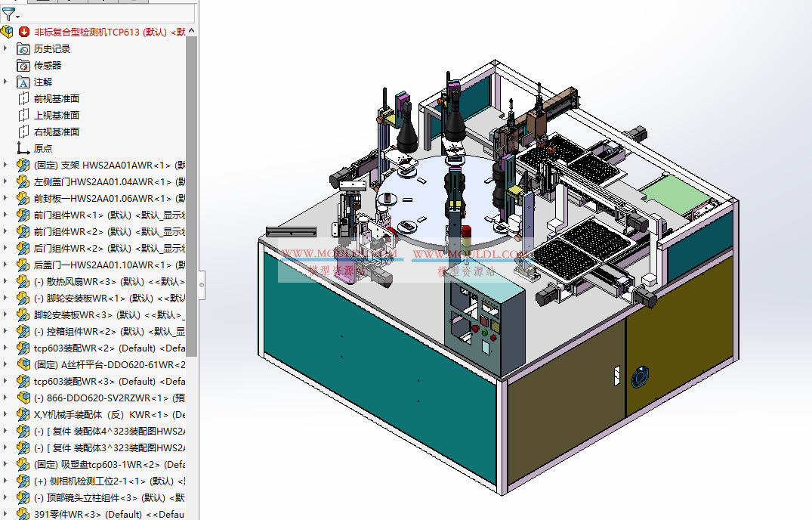Viewport: 812px width, 520px height.
Task: Expand the 散热风扇WR<3> component
Action: 6,282
